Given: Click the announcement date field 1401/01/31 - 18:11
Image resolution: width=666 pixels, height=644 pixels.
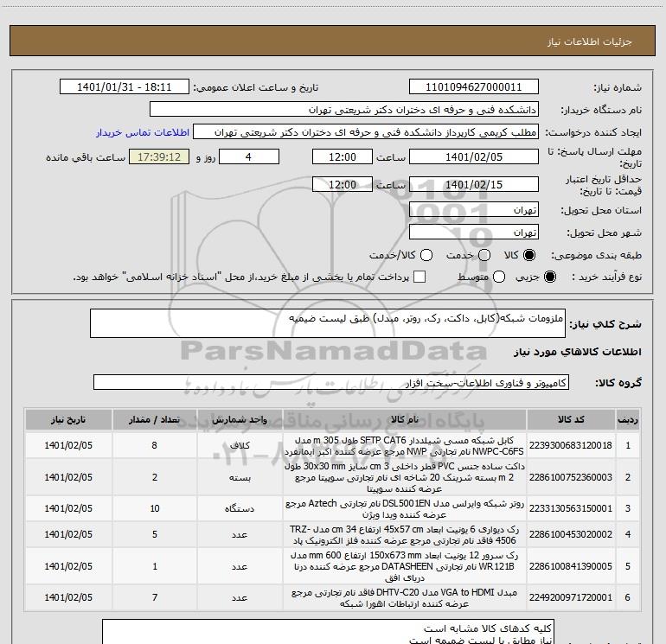Looking at the screenshot, I should (x=124, y=87).
